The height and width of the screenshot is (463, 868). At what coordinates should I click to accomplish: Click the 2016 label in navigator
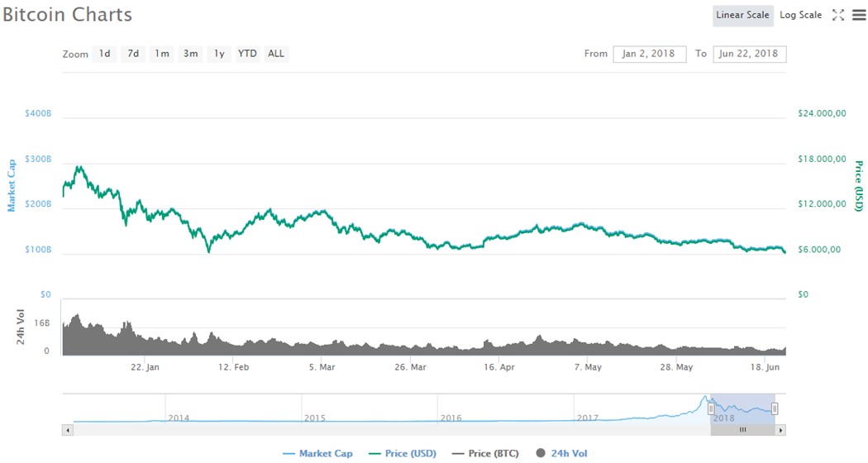point(451,418)
